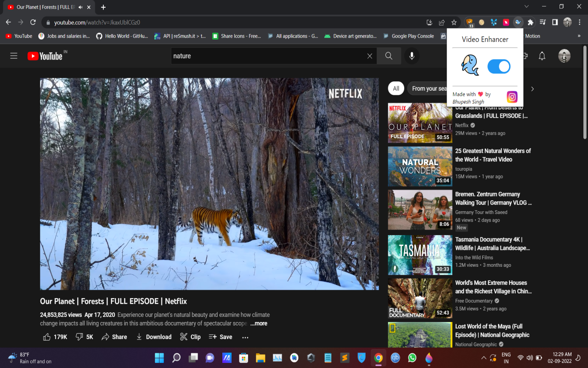Select the From your search chip
Image resolution: width=588 pixels, height=368 pixels.
pyautogui.click(x=428, y=88)
